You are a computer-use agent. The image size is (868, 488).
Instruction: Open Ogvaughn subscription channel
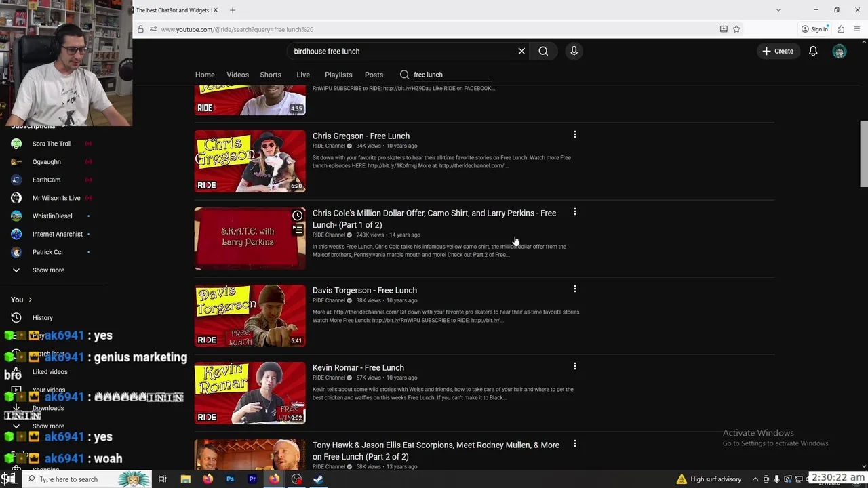tap(47, 162)
